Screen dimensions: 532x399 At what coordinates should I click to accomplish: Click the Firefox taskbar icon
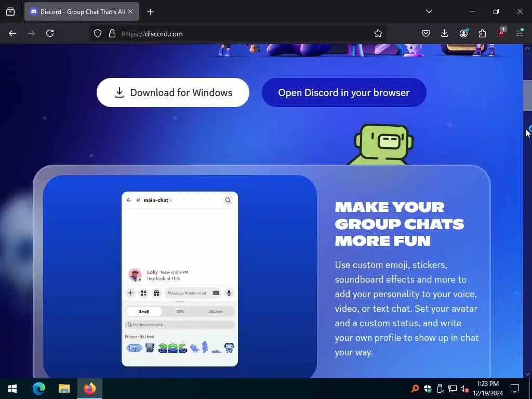(x=90, y=389)
